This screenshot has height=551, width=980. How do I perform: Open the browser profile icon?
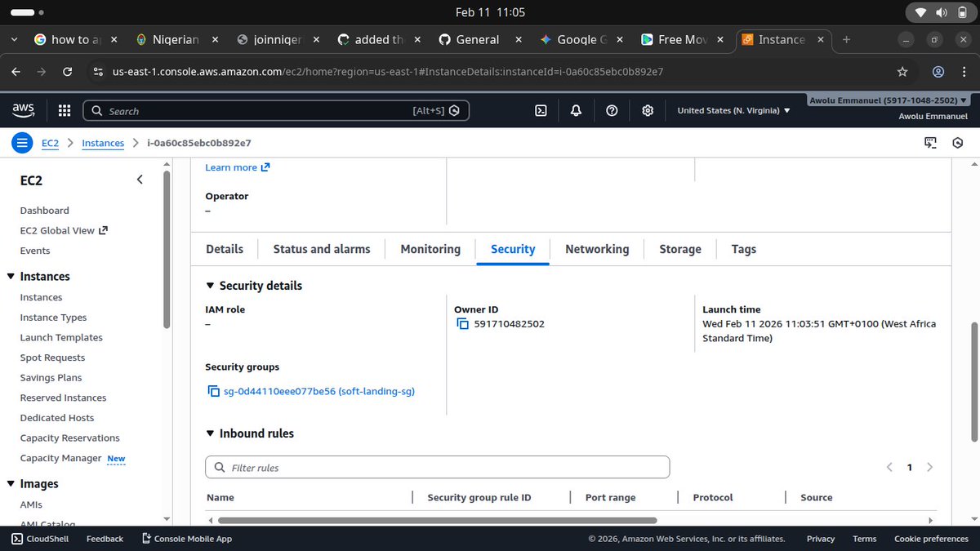[938, 72]
